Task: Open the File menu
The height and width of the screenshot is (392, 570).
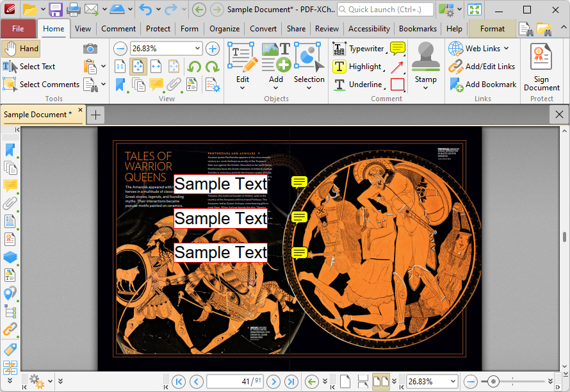Action: [18, 29]
